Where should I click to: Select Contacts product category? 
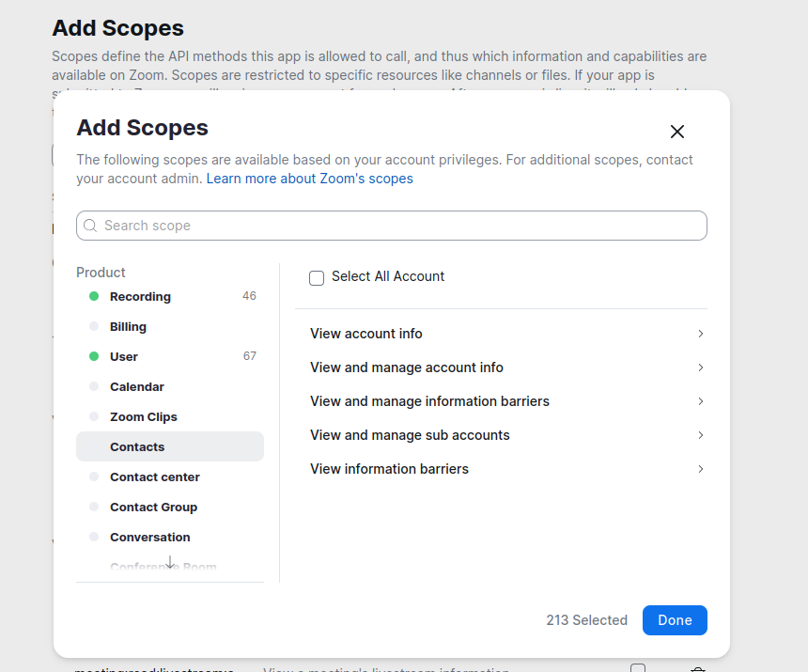point(170,446)
